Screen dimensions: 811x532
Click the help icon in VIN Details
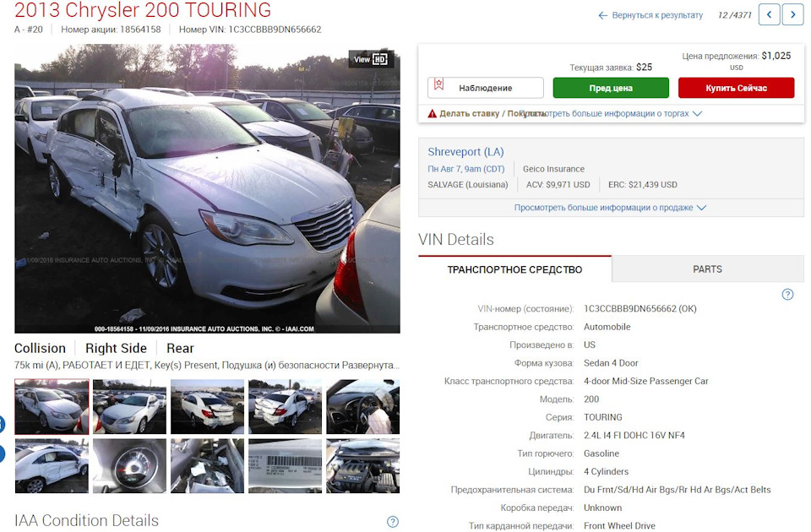pos(787,295)
